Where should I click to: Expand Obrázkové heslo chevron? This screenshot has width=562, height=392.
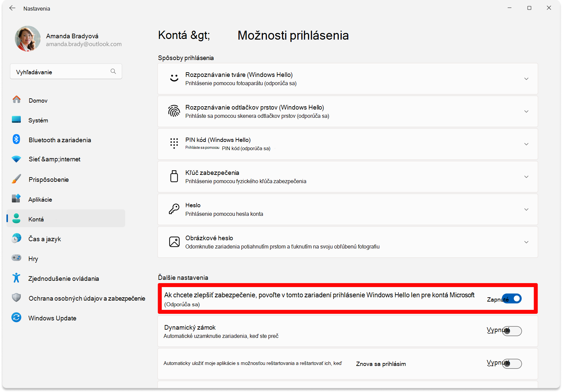click(526, 242)
